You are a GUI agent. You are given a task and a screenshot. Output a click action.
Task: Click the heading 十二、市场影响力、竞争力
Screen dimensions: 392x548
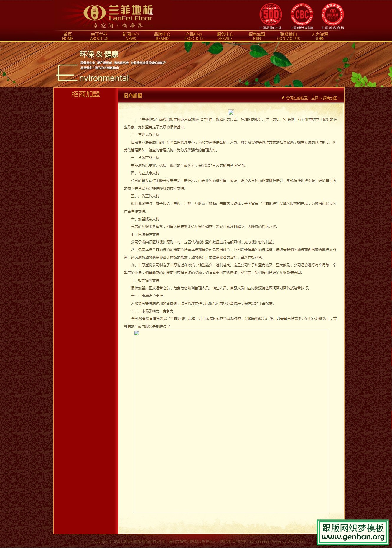152,311
